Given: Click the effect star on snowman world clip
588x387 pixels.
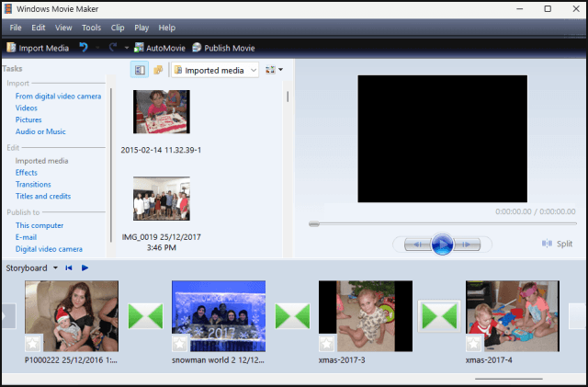Looking at the screenshot, I should (x=180, y=343).
